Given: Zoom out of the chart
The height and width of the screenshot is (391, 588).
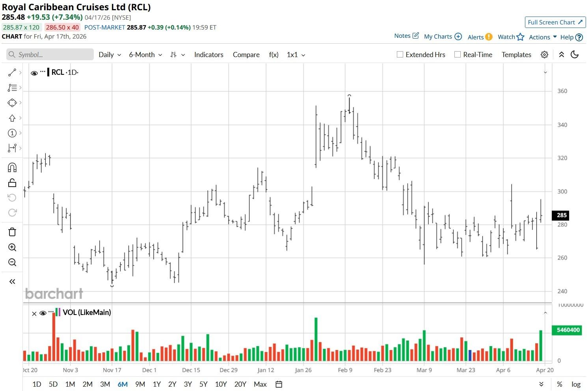Looking at the screenshot, I should click(x=12, y=262).
